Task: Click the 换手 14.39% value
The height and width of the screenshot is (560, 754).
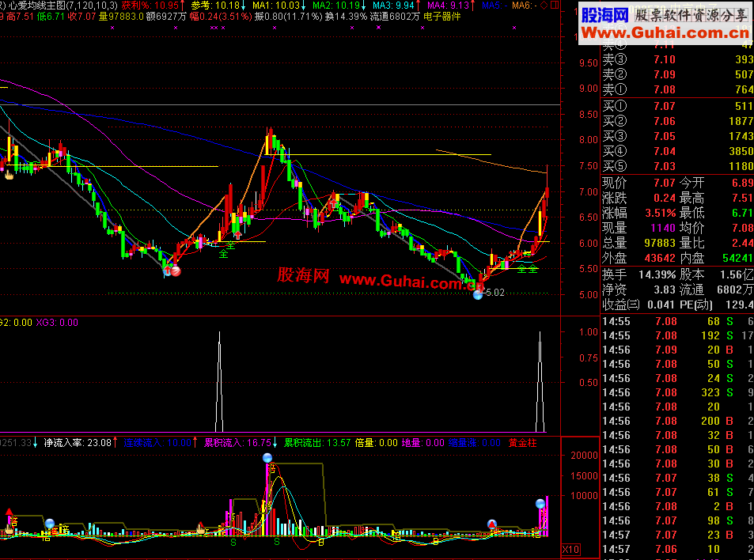Action: [x=657, y=275]
